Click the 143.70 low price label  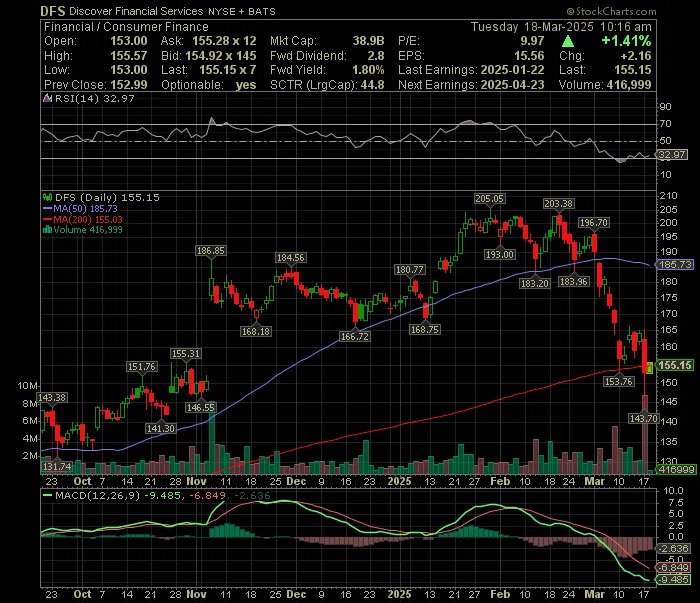tap(643, 418)
